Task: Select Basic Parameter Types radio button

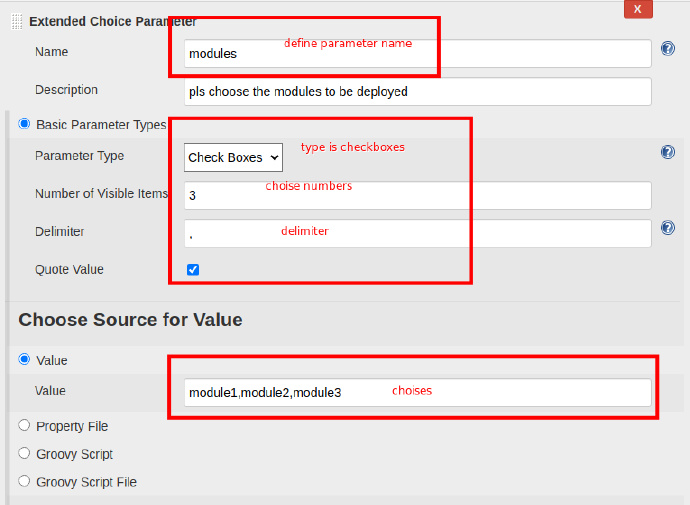Action: pos(24,124)
